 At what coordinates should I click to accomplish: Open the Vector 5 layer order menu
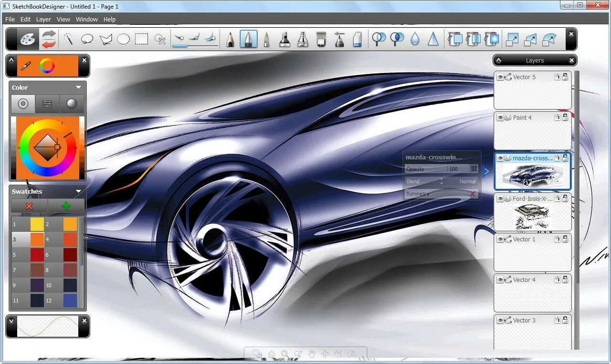557,77
